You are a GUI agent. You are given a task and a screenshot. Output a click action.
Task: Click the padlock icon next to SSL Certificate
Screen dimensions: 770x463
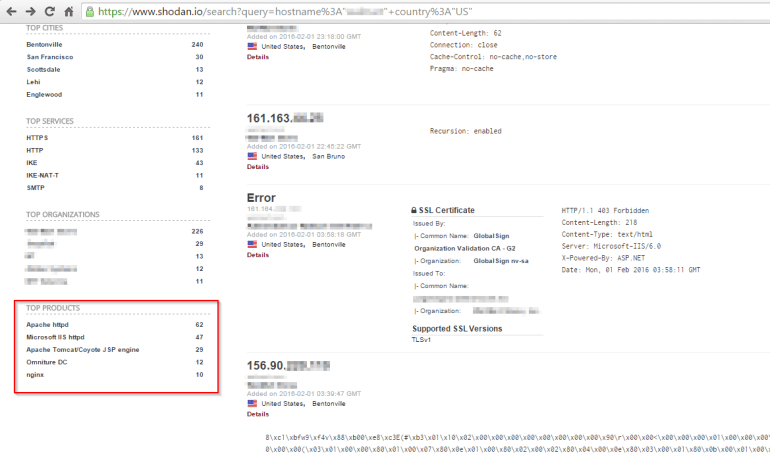pos(415,210)
